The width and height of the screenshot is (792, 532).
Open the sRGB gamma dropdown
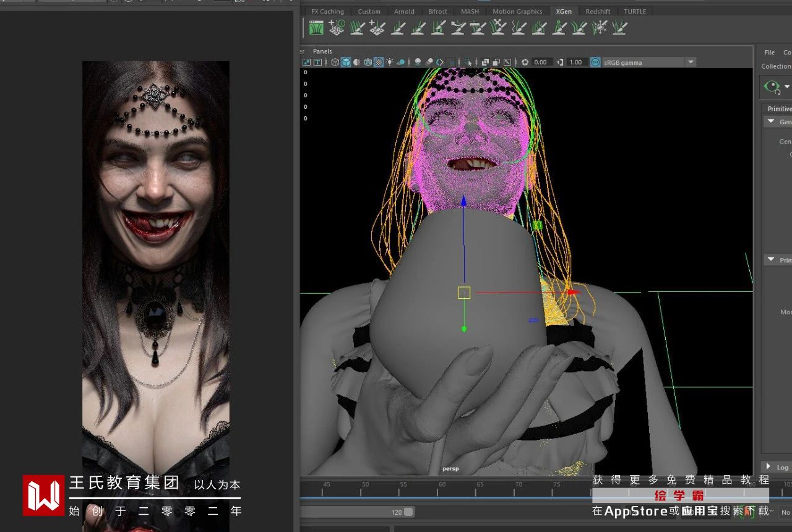[691, 62]
